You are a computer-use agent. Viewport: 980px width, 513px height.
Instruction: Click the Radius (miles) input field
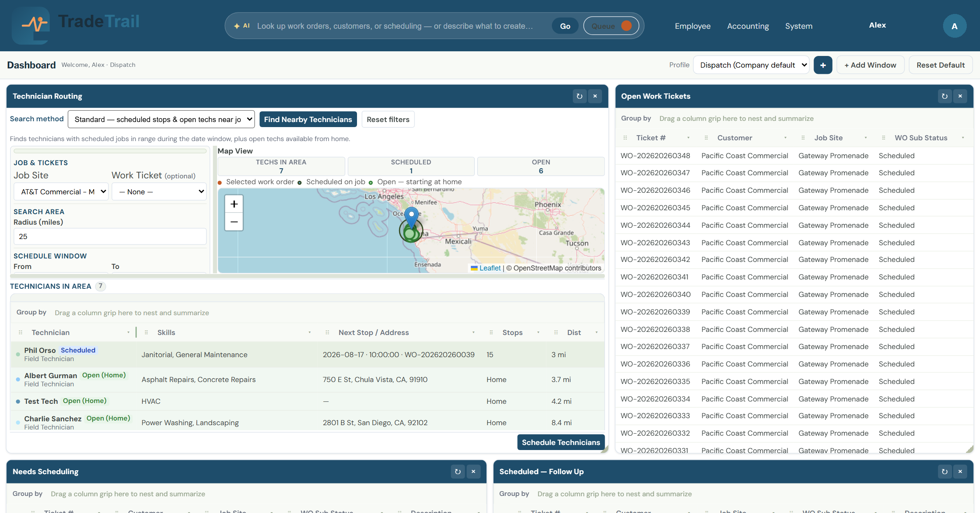110,236
